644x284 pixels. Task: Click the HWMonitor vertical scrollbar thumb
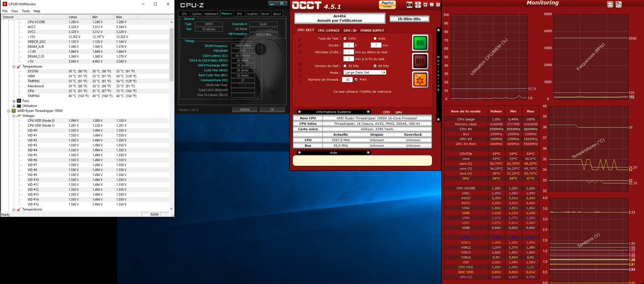point(172,54)
